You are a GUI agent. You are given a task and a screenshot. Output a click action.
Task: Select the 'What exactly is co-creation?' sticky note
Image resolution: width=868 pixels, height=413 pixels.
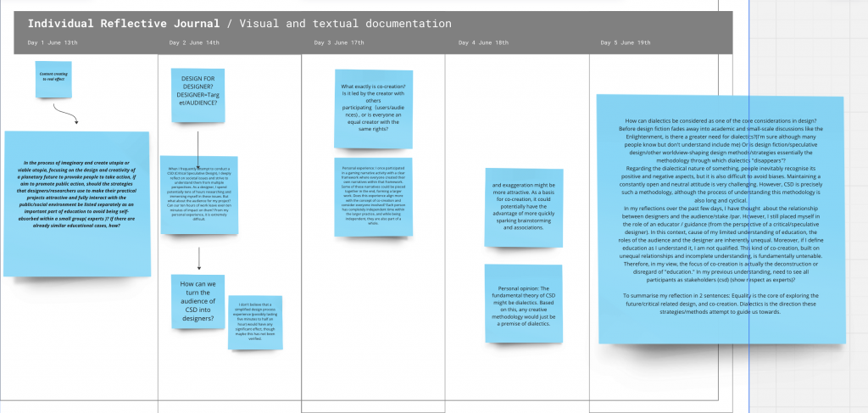pos(374,109)
